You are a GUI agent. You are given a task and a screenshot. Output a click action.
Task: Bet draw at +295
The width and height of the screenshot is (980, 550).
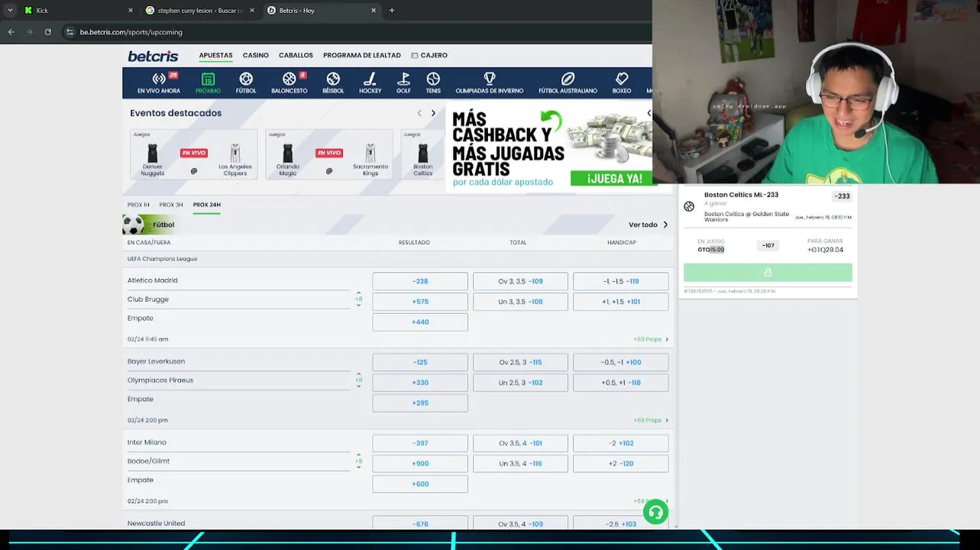click(420, 403)
